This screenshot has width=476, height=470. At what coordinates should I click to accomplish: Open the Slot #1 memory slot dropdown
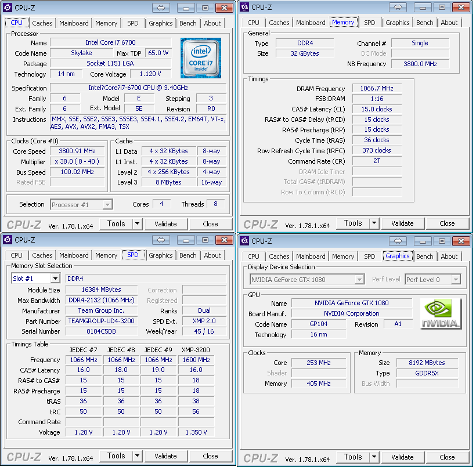(55, 279)
